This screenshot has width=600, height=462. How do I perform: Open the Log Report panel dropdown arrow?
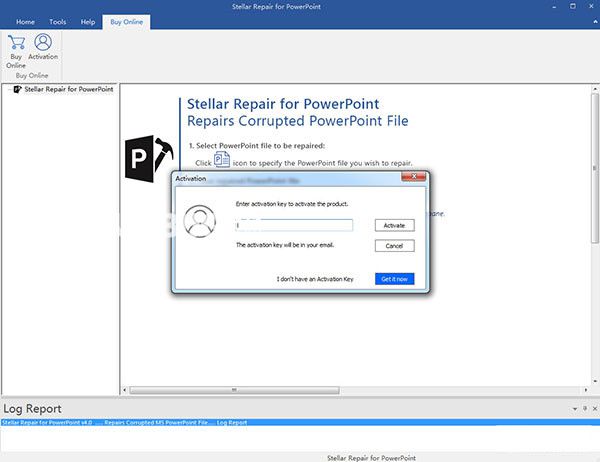click(x=575, y=409)
